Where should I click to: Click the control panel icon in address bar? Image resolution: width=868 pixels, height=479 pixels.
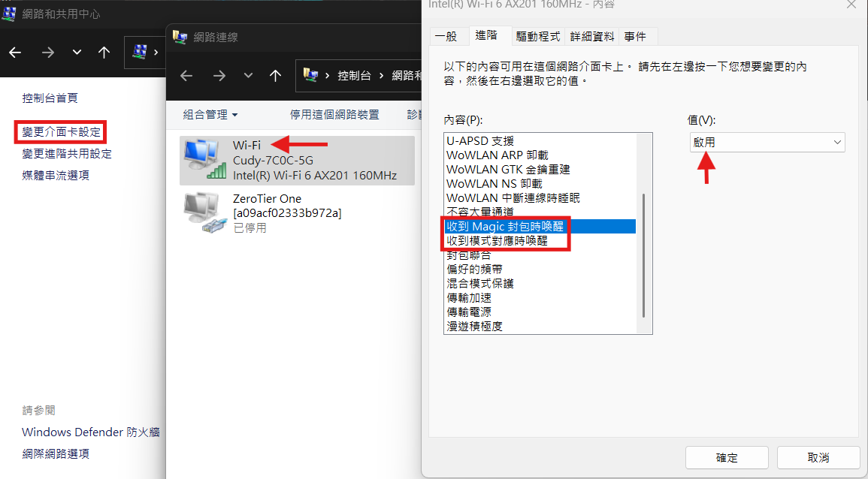[310, 75]
